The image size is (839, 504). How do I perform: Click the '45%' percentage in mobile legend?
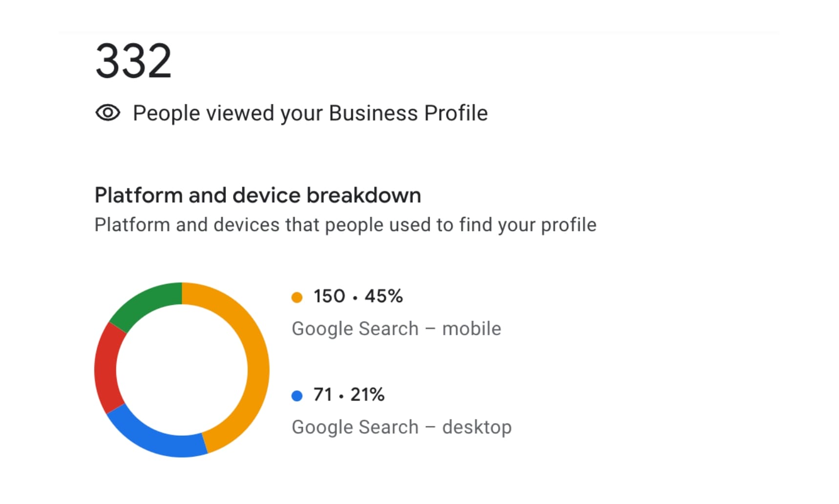tap(383, 296)
